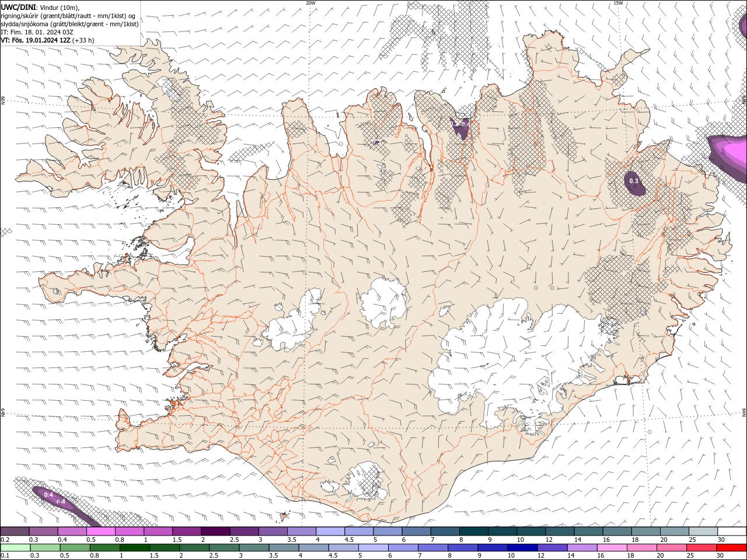Click the 'slydda/snjókoma' legend description line

(69, 24)
